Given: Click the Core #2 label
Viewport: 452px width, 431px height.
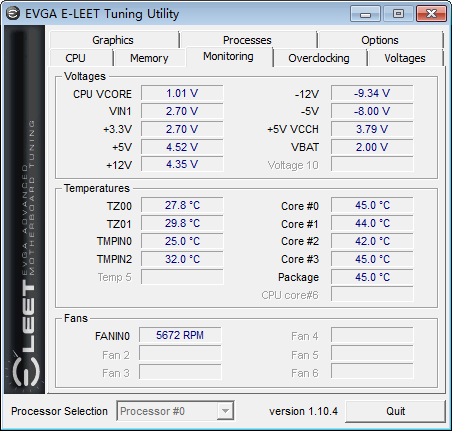Looking at the screenshot, I should tap(300, 241).
